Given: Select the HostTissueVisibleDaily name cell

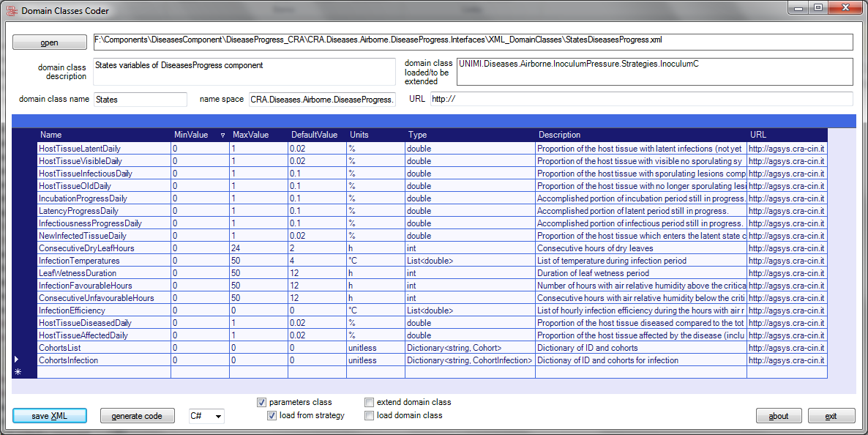Looking at the screenshot, I should click(104, 160).
